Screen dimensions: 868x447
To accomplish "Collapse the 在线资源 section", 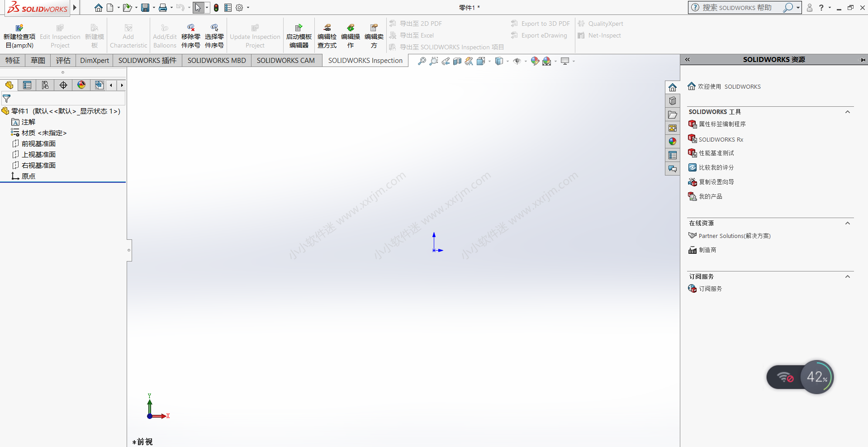I will pos(848,223).
